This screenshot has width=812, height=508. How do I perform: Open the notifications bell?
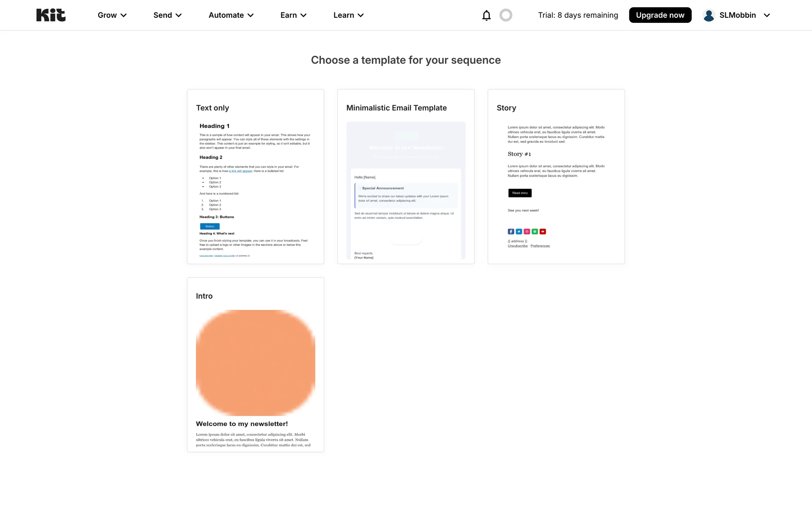[x=486, y=15]
